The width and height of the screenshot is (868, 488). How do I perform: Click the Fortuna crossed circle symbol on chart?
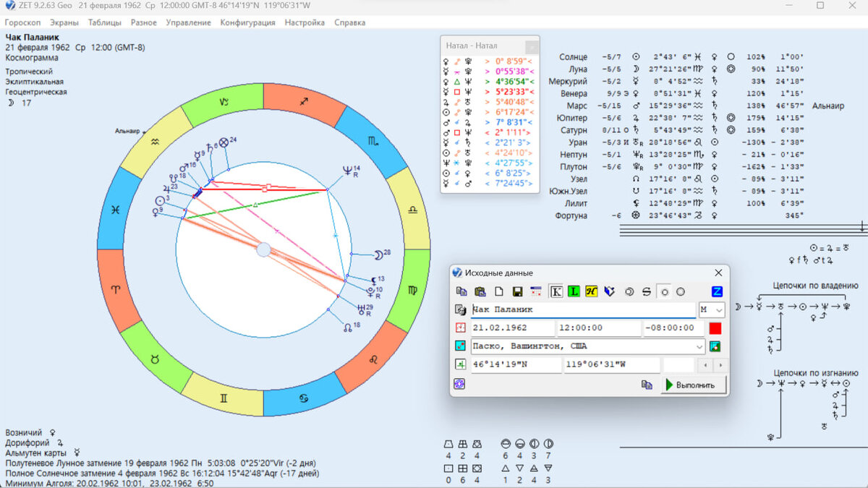[x=224, y=142]
